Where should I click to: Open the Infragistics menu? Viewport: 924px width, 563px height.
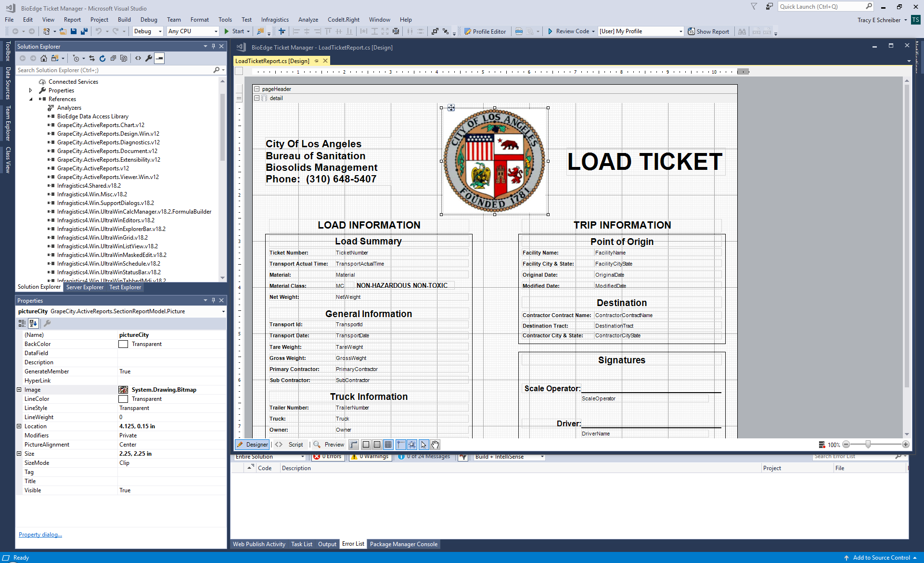(x=275, y=20)
